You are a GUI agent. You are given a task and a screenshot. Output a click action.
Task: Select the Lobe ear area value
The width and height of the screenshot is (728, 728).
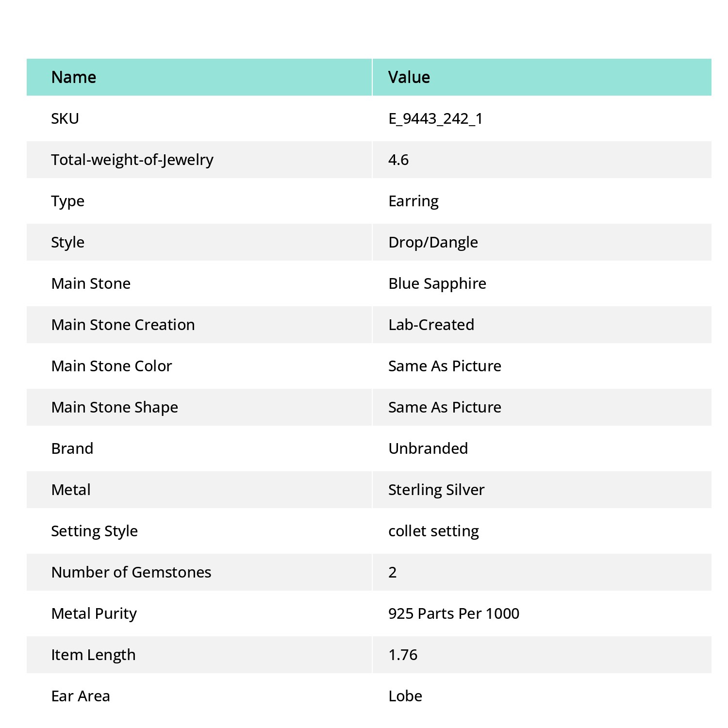[x=405, y=696]
